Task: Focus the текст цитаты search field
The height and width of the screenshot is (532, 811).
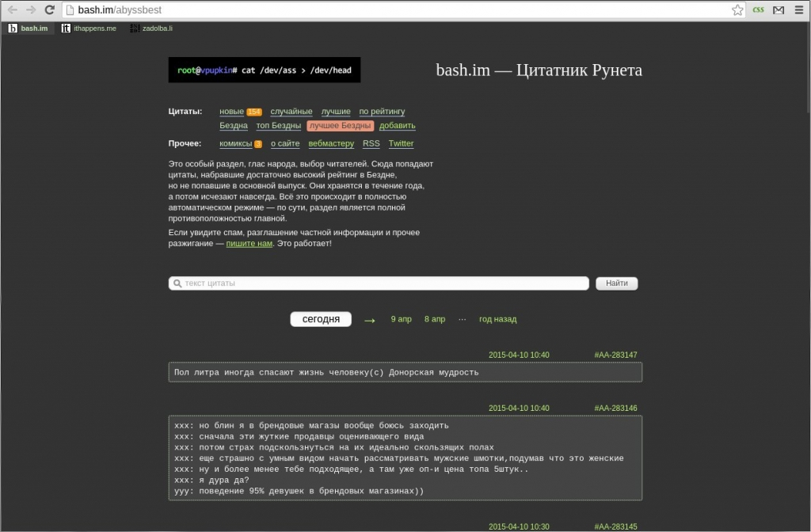Action: tap(379, 283)
